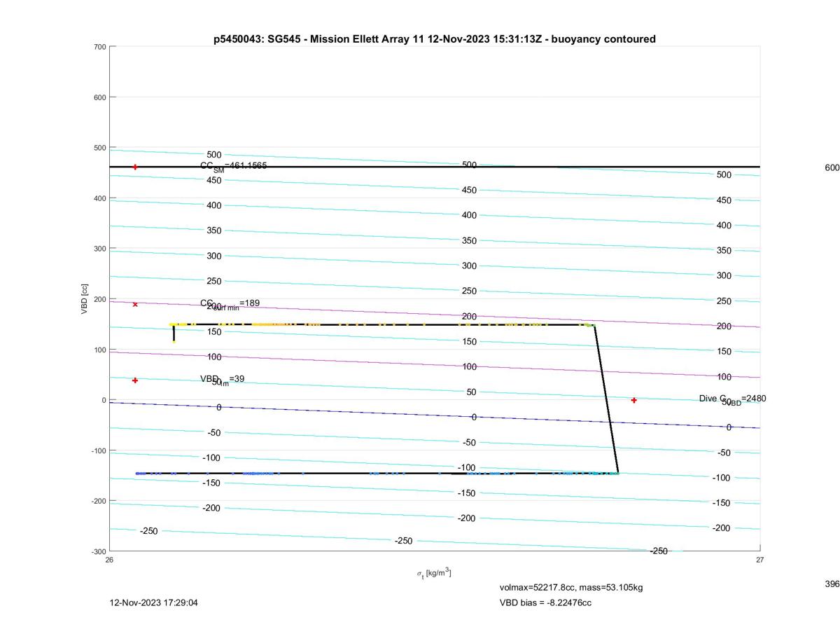This screenshot has height=620, width=840.
Task: Click the 600 number in the right margin
Action: point(832,167)
